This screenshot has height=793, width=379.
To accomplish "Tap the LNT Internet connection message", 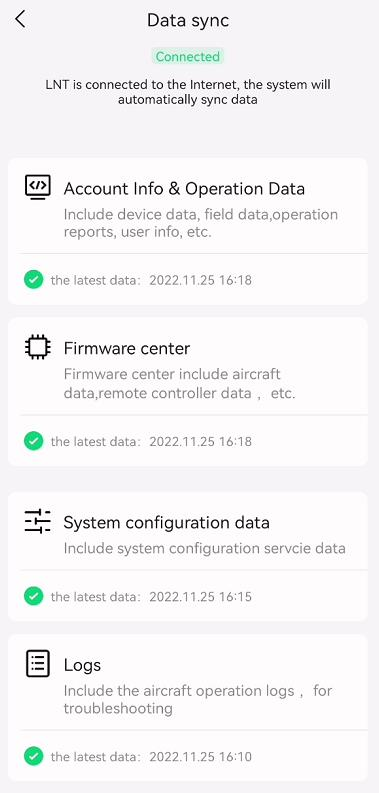I will [188, 92].
